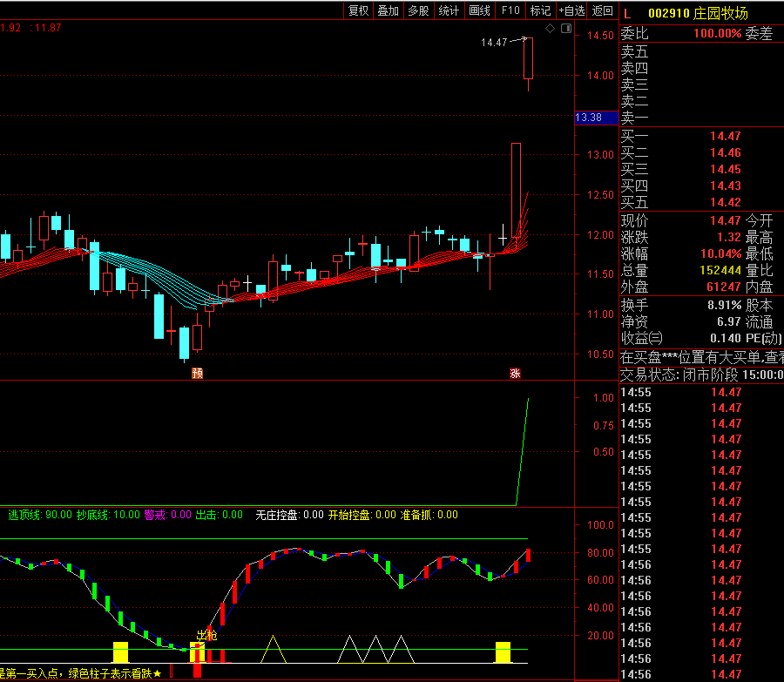Viewport: 784px width, 682px height.
Task: Switch to 多股 multi-stock view
Action: tap(418, 10)
